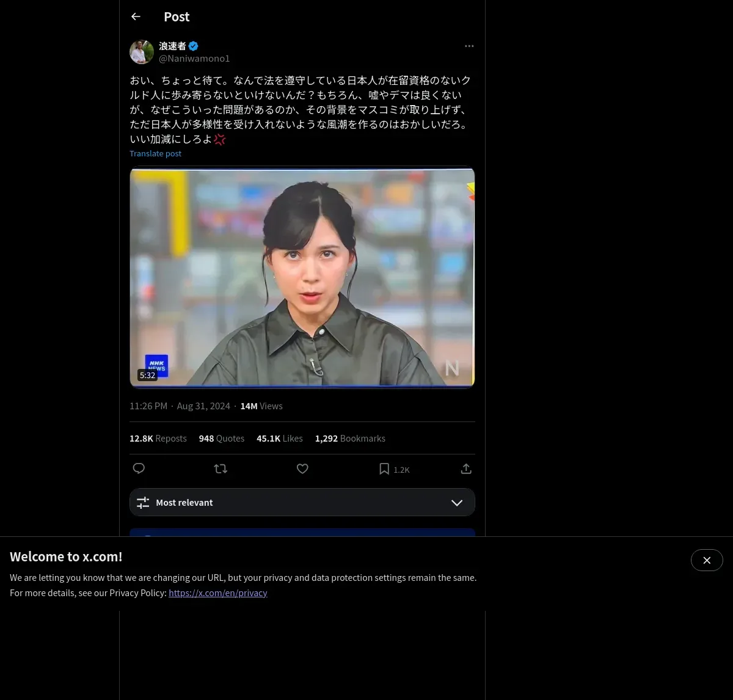733x700 pixels.
Task: View the 948 Quotes list
Action: pos(222,439)
